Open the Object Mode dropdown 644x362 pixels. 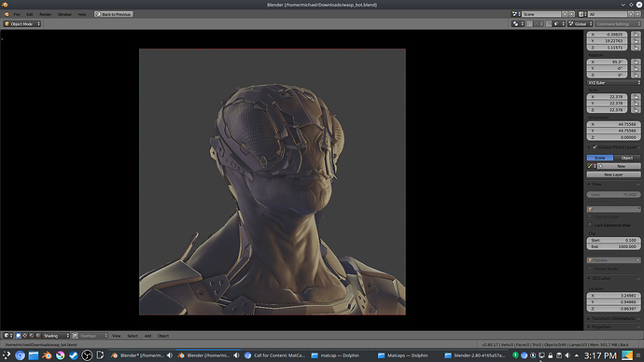click(22, 24)
